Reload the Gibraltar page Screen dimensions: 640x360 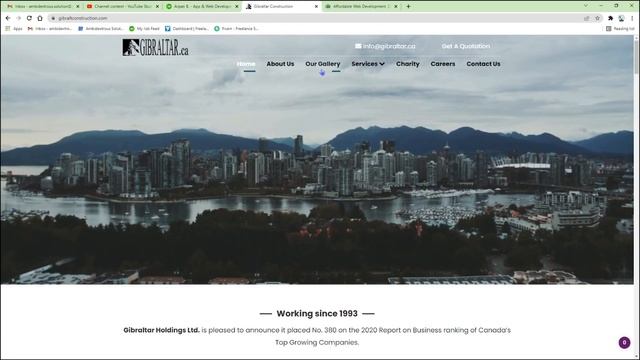(x=29, y=18)
